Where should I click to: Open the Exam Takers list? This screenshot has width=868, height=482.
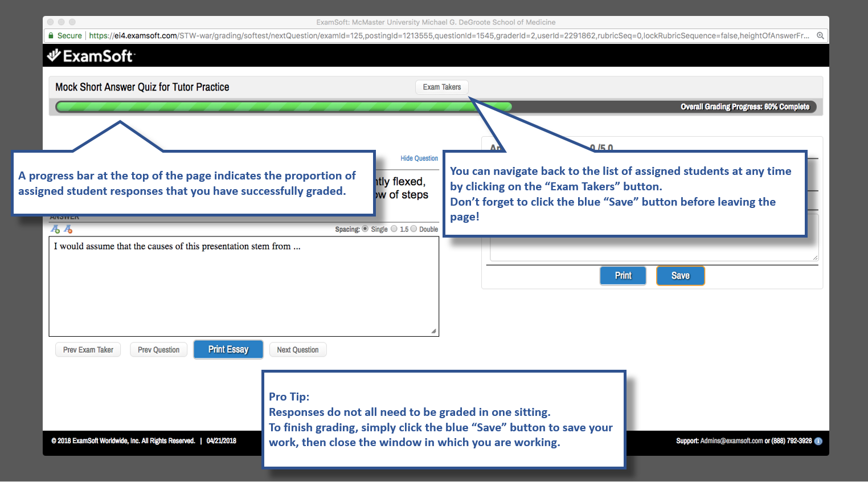(x=442, y=87)
